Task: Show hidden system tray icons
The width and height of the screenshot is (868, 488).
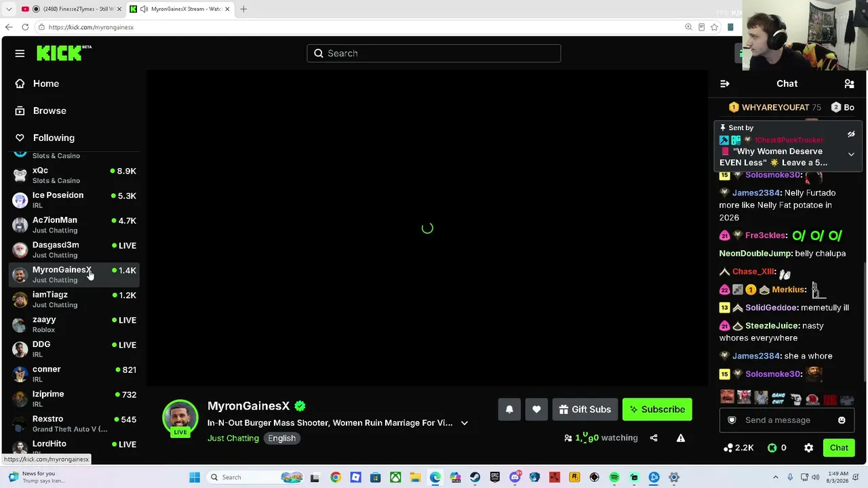Action: pyautogui.click(x=776, y=478)
